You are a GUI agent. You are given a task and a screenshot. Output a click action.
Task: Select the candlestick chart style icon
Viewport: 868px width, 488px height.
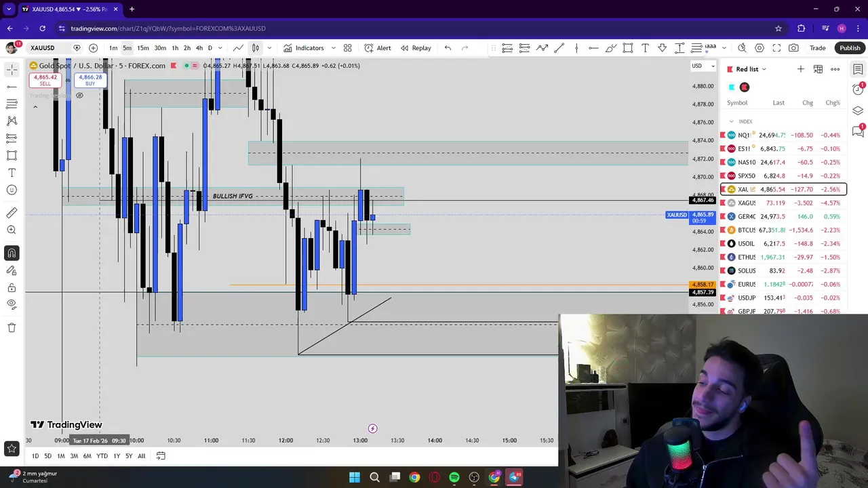(256, 48)
